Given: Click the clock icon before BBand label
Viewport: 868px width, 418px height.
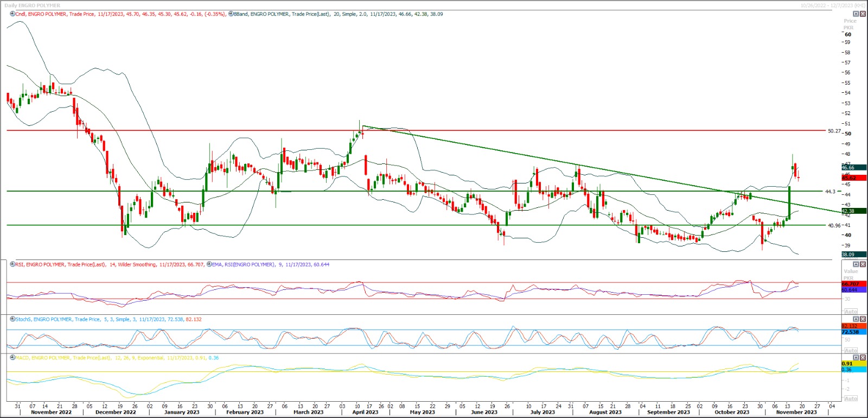Looking at the screenshot, I should click(231, 14).
